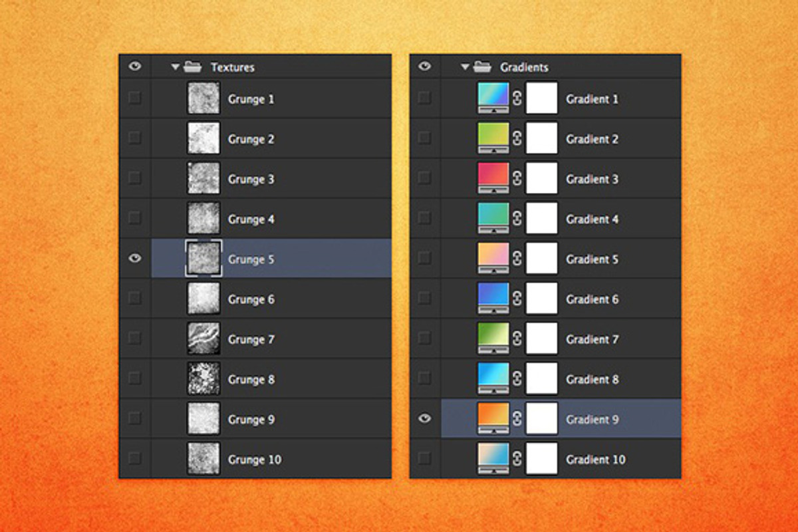Open Gradient 10 cream-blue fill swatch
The image size is (798, 532).
pyautogui.click(x=493, y=458)
